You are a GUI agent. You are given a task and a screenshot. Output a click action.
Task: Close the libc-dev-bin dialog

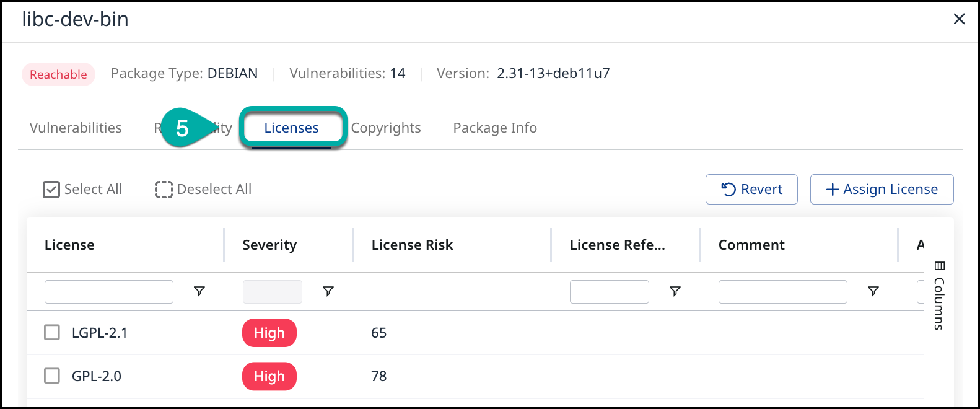[959, 19]
